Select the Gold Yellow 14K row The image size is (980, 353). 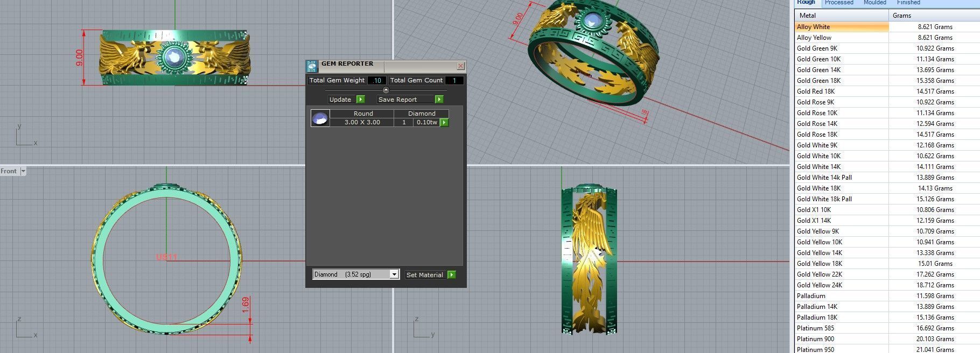tap(887, 253)
